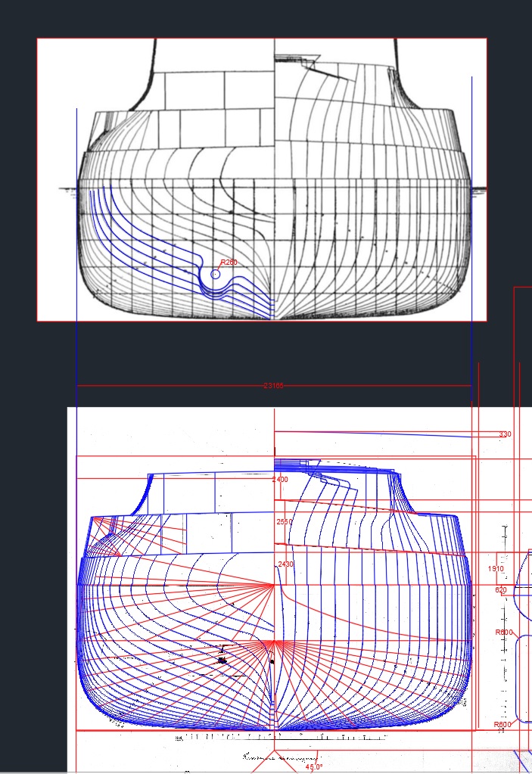Pick the 2550 dimension text
Image resolution: width=532 pixels, height=774 pixels.
(x=285, y=522)
